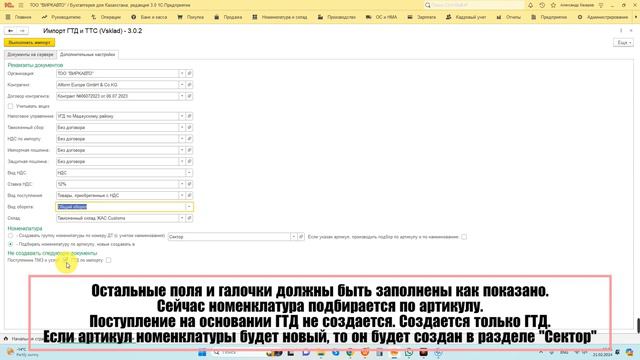640x360 pixels.
Task: Open the Вид НДС dropdown arrow
Action: [189, 173]
